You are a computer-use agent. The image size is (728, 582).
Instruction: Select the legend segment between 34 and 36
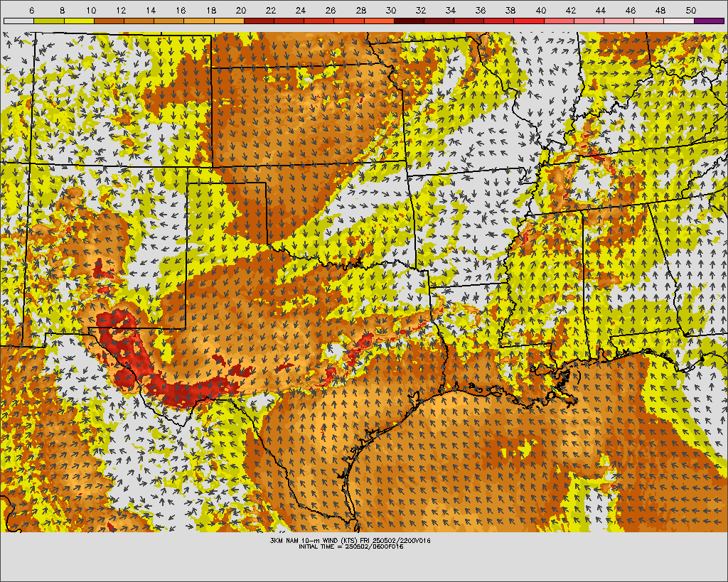[x=469, y=21]
